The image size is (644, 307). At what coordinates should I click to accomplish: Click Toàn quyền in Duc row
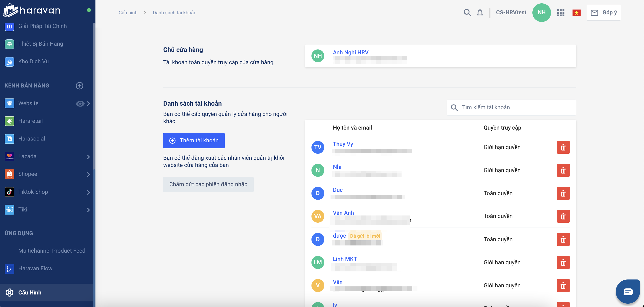498,193
